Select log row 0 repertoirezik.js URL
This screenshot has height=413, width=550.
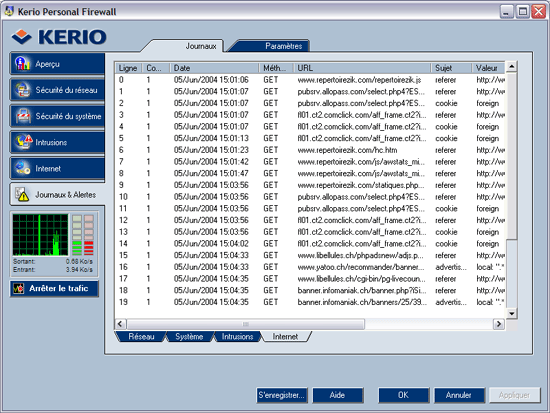point(359,80)
